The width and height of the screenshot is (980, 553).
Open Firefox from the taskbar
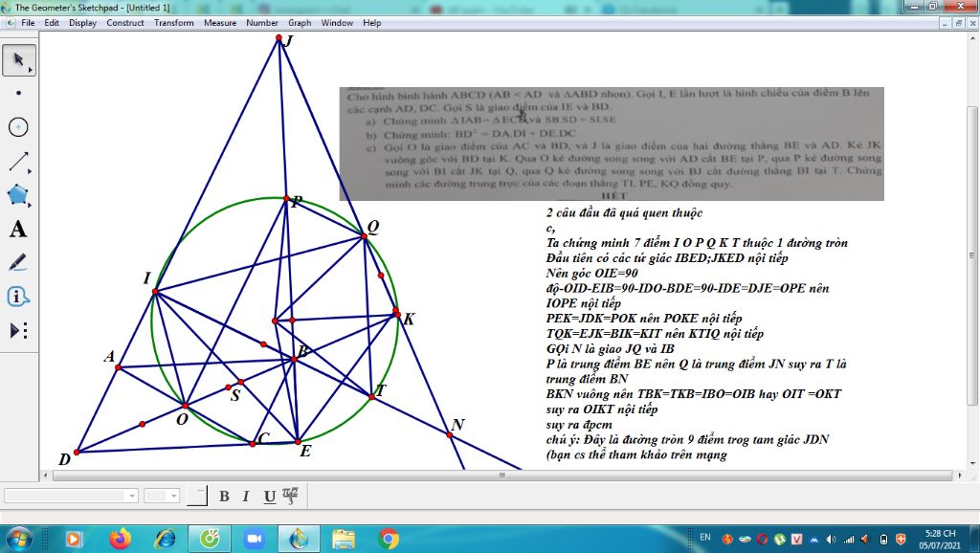pos(120,539)
